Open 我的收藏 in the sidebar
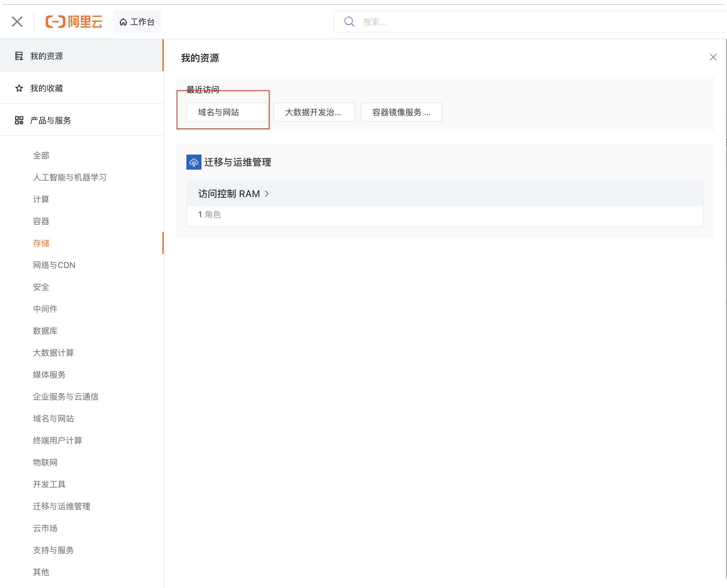 [81, 88]
